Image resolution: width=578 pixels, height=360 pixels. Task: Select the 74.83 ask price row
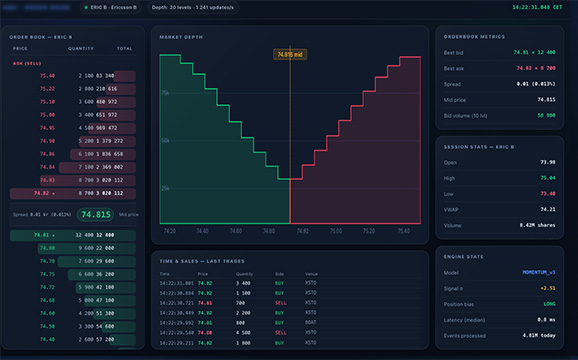click(x=73, y=180)
